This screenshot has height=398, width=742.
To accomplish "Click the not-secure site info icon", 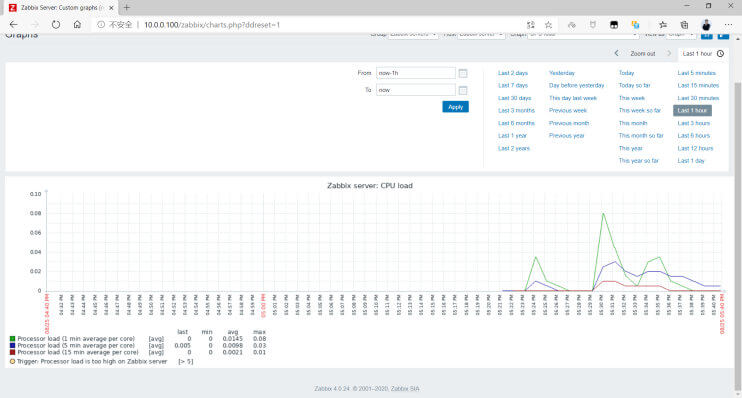I will (x=101, y=25).
